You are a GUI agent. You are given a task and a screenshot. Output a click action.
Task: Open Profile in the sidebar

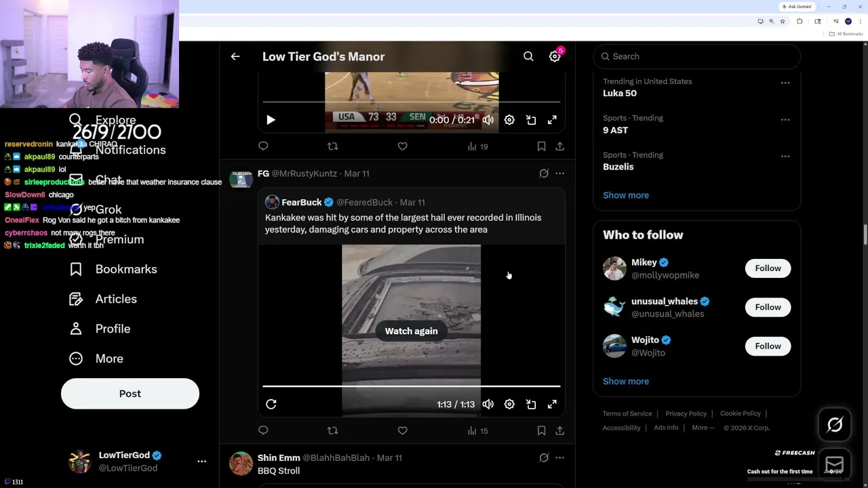[100, 329]
